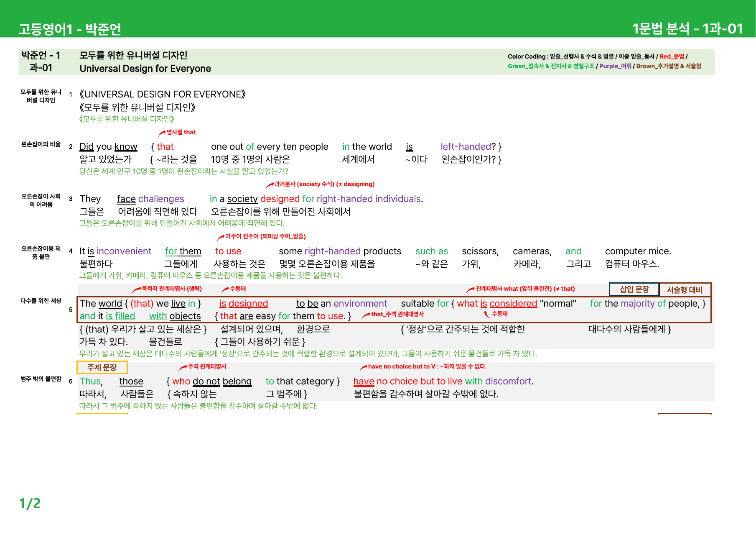
Task: Click the purple word "inconvenient"
Action: [x=124, y=251]
